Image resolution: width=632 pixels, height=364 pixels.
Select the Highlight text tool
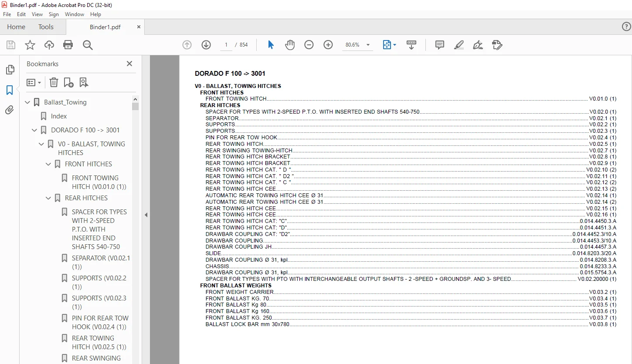tap(459, 45)
